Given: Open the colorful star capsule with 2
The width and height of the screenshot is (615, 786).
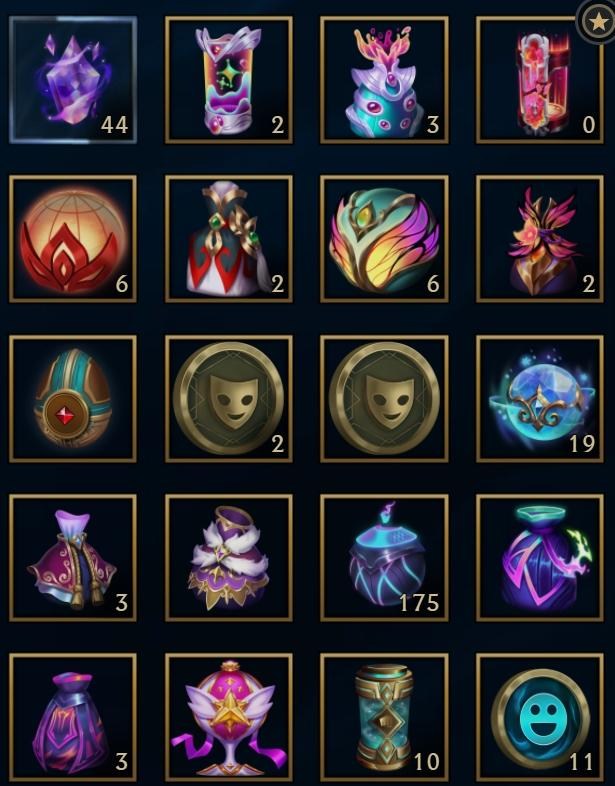Looking at the screenshot, I should 229,80.
